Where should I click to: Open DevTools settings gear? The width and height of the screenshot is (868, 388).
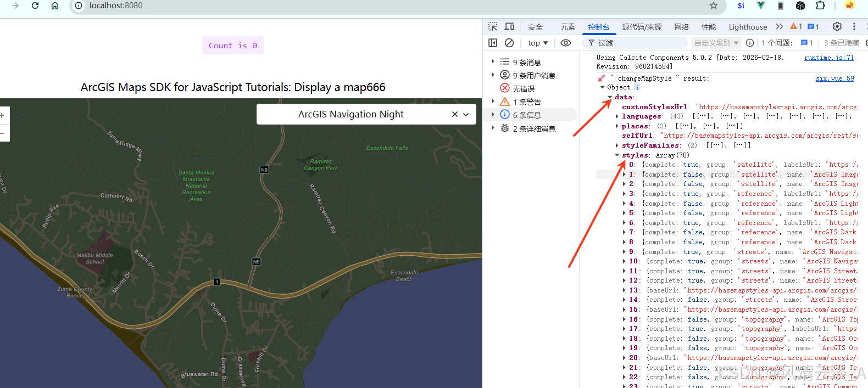click(x=837, y=26)
